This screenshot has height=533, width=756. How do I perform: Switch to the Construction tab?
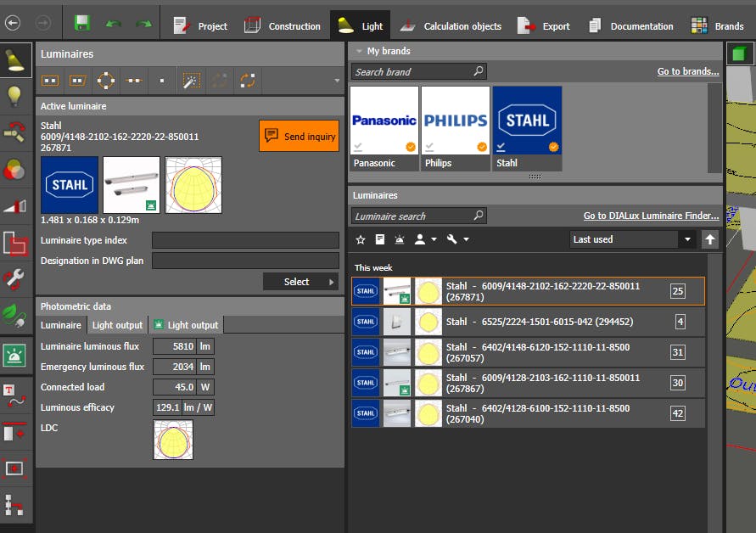point(283,25)
